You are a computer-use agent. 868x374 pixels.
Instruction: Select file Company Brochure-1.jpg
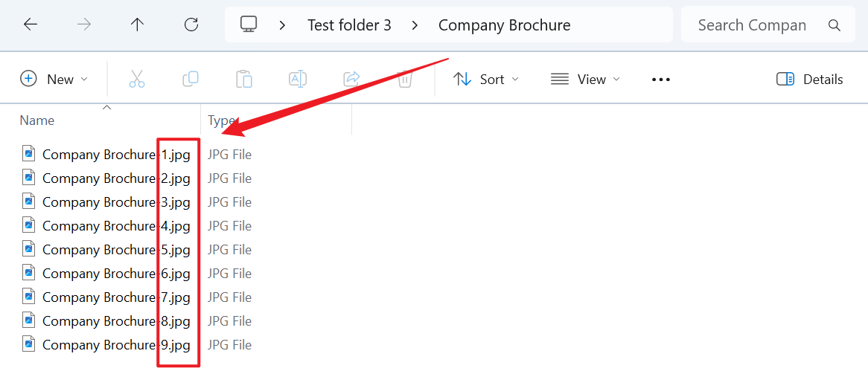click(115, 155)
